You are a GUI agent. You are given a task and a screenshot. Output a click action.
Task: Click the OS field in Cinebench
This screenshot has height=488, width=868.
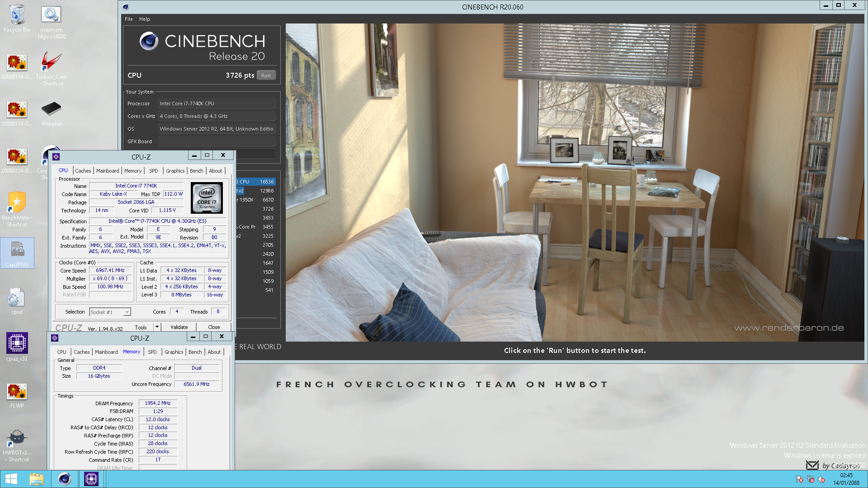click(x=217, y=129)
